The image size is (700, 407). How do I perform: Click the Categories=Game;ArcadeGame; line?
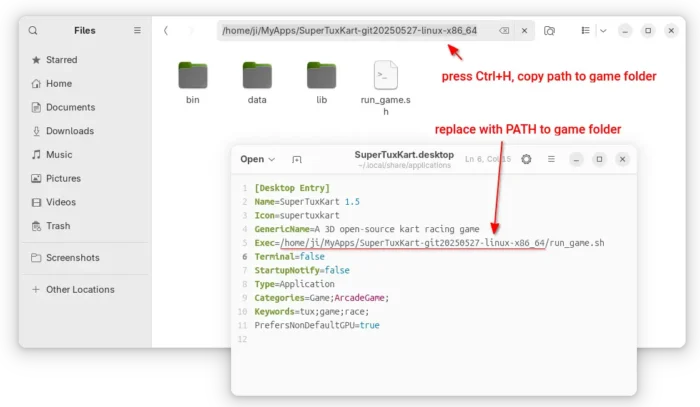coord(322,298)
